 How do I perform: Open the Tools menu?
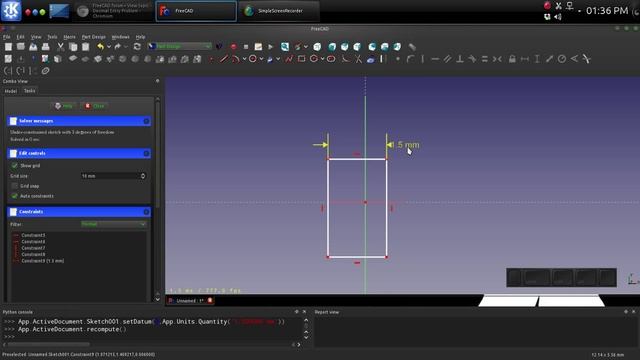tap(52, 37)
